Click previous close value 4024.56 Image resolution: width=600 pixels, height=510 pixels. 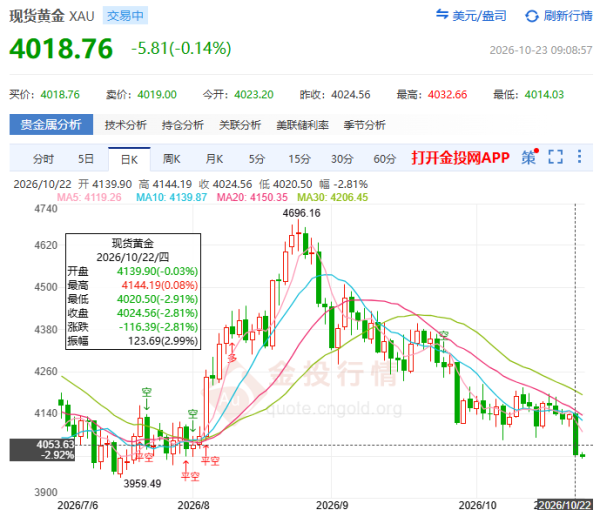(351, 95)
